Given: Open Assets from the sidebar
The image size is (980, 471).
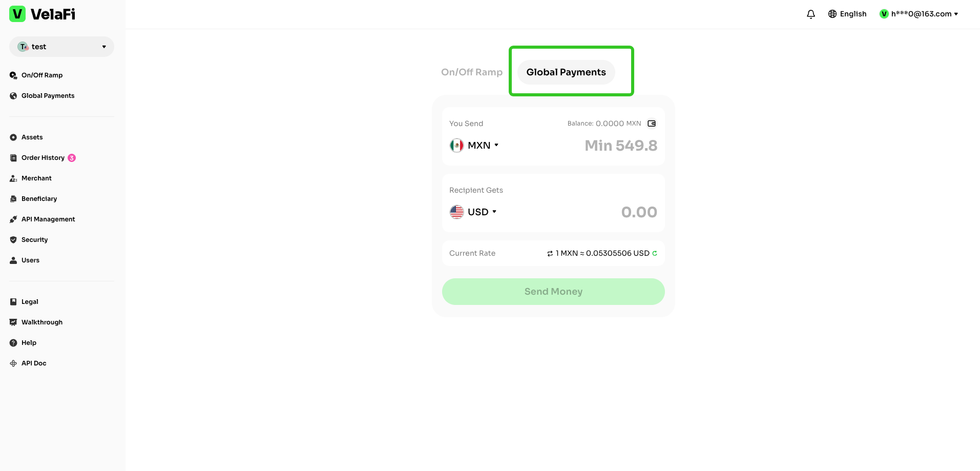Looking at the screenshot, I should coord(32,137).
